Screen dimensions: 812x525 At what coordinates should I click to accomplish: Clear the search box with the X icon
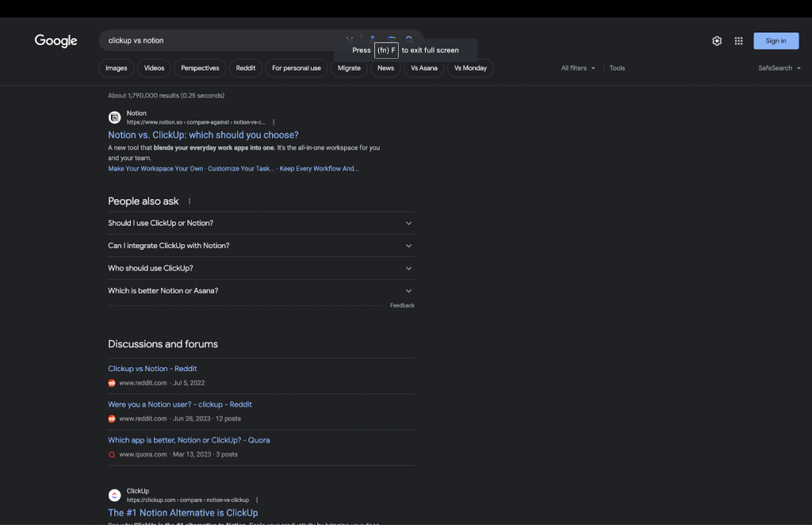tap(349, 39)
